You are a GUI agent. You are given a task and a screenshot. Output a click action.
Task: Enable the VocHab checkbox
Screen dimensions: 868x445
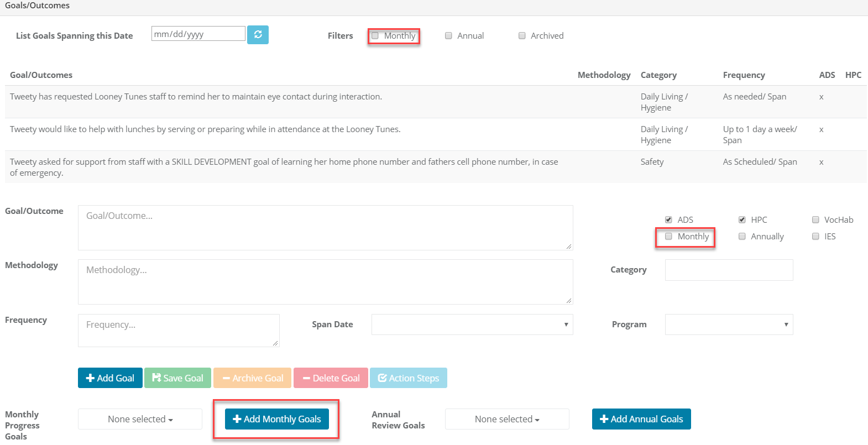pos(815,220)
